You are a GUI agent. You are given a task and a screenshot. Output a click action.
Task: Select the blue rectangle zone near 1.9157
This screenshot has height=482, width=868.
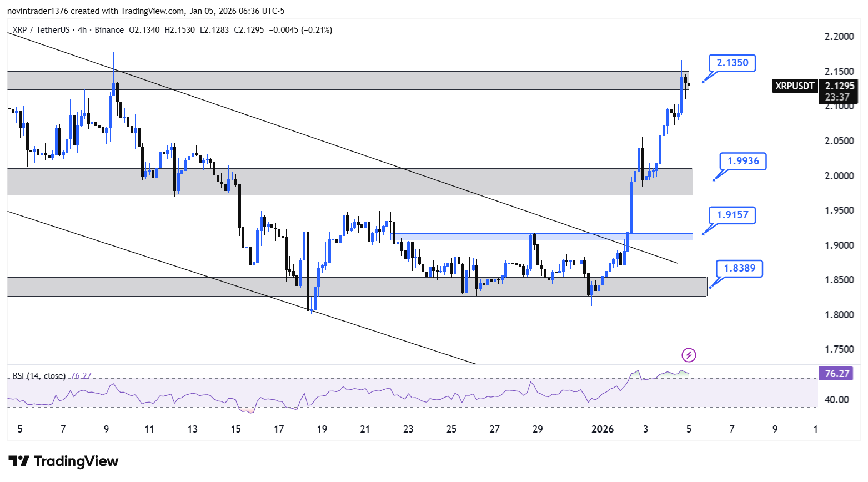point(544,237)
